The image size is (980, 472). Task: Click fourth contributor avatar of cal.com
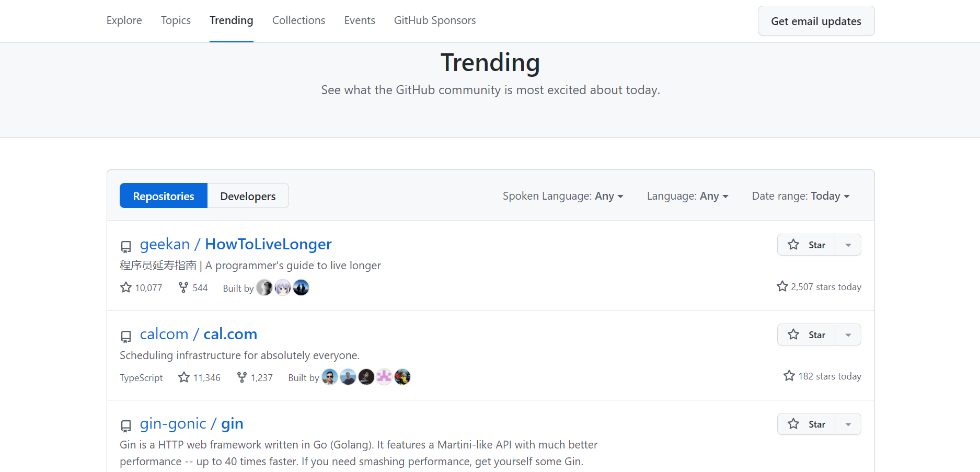(x=384, y=377)
